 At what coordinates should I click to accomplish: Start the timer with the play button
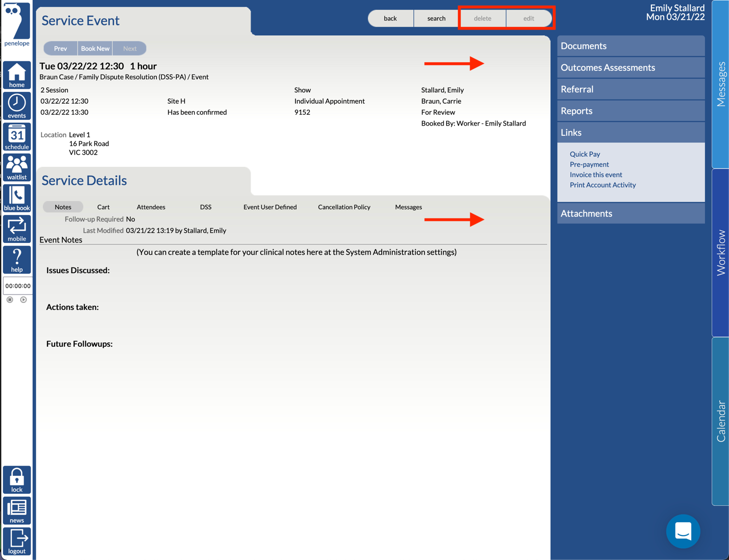[x=23, y=300]
